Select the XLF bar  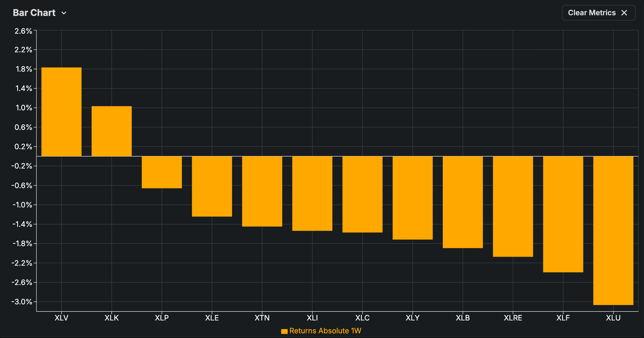[x=563, y=214]
